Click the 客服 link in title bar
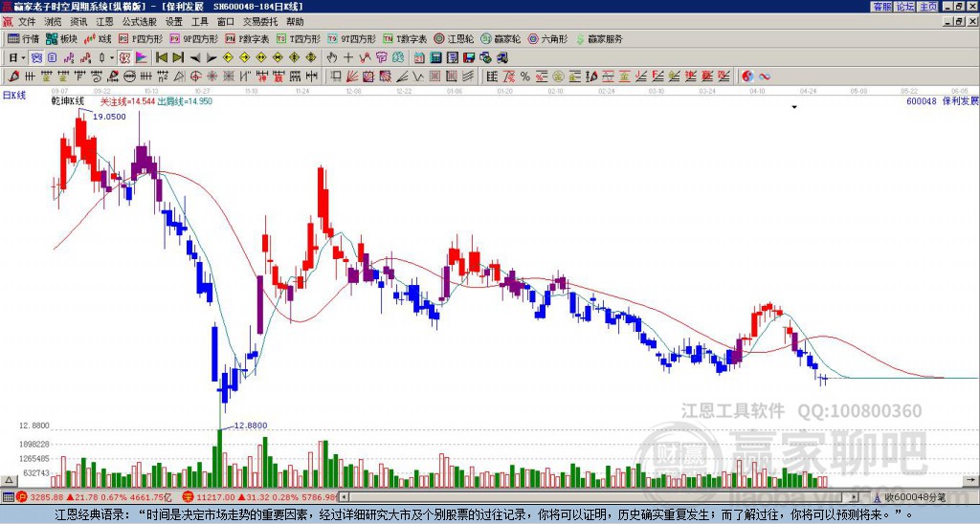 881,7
